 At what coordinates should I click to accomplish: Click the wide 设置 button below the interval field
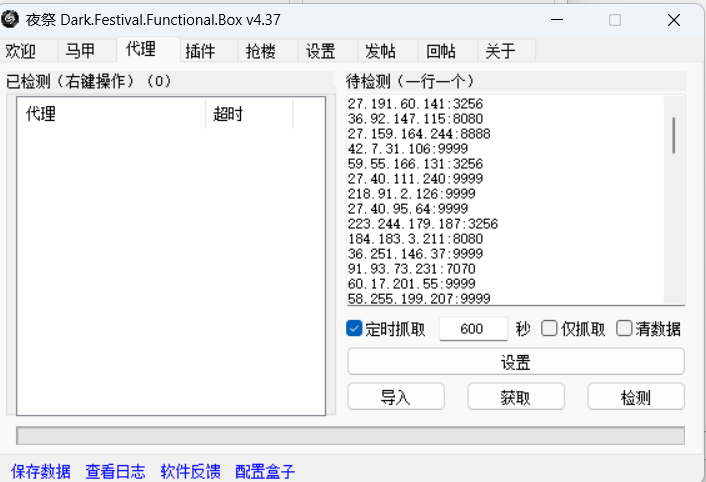[x=516, y=362]
